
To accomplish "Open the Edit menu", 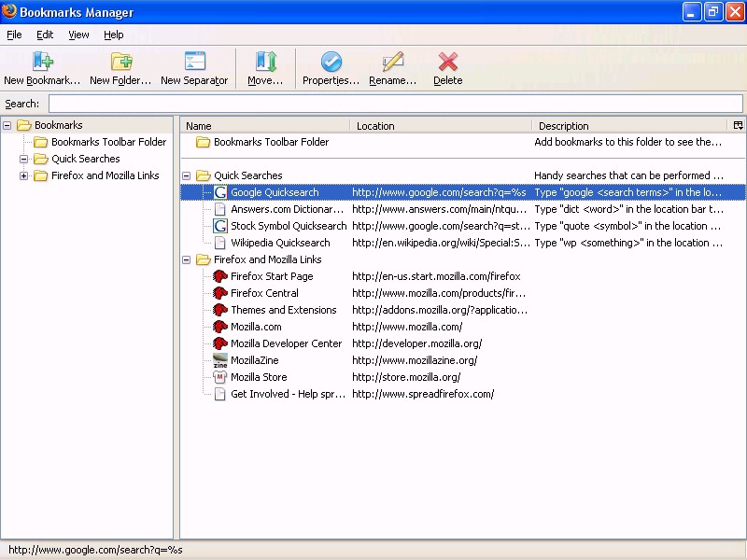I will pos(45,35).
